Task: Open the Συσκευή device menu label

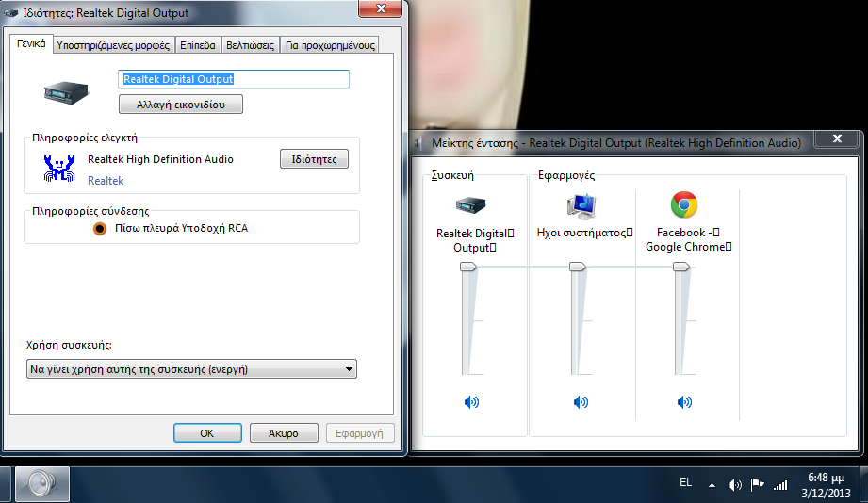Action: tap(452, 175)
